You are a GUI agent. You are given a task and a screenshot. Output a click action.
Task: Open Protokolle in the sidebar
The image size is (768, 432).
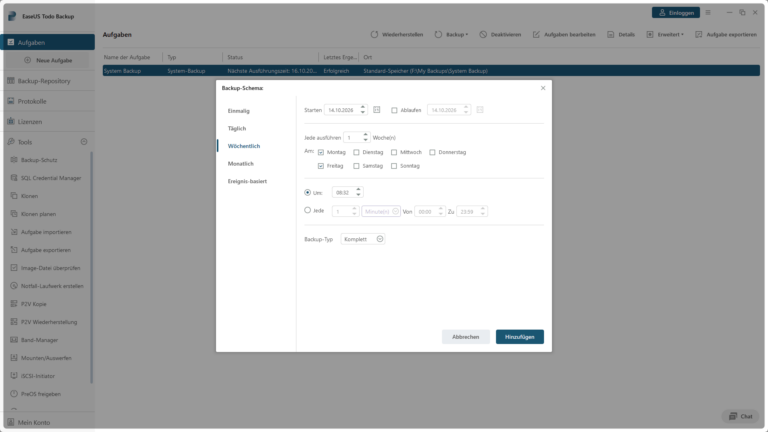48,101
